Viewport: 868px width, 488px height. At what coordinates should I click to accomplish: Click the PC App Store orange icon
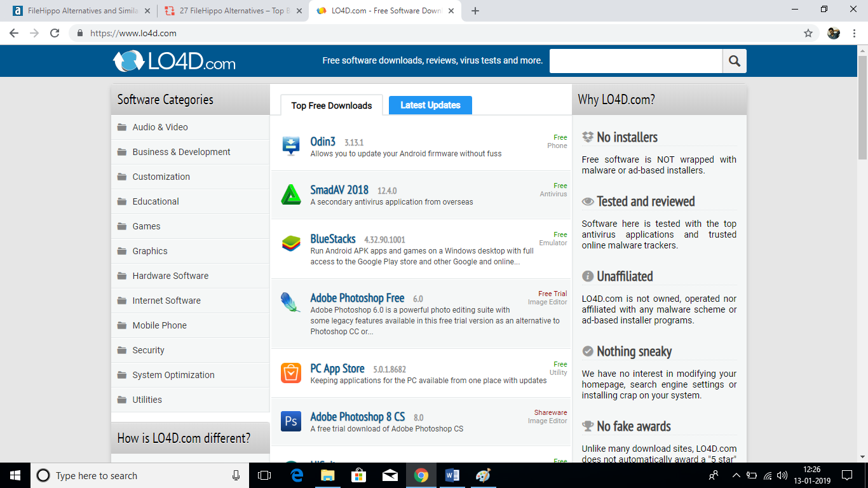click(x=291, y=373)
